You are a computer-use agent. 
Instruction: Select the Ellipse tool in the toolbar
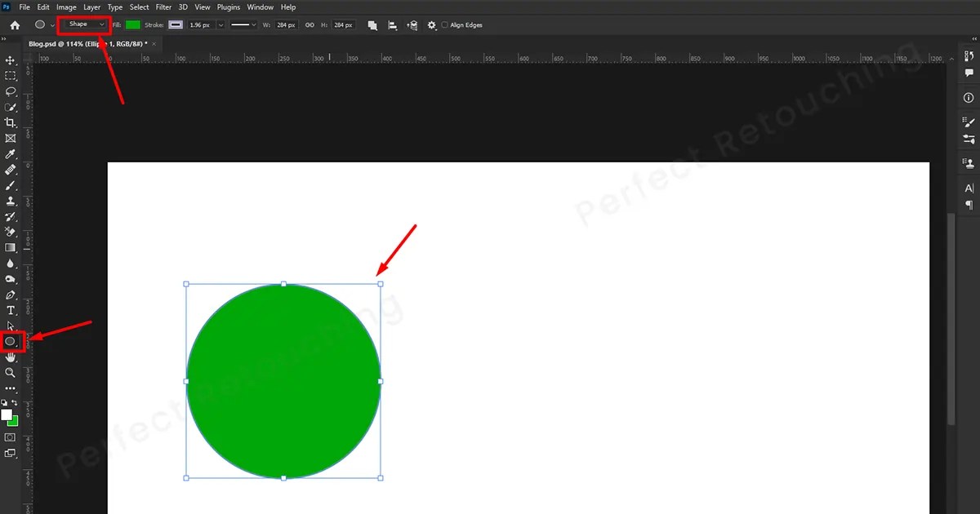(x=11, y=341)
